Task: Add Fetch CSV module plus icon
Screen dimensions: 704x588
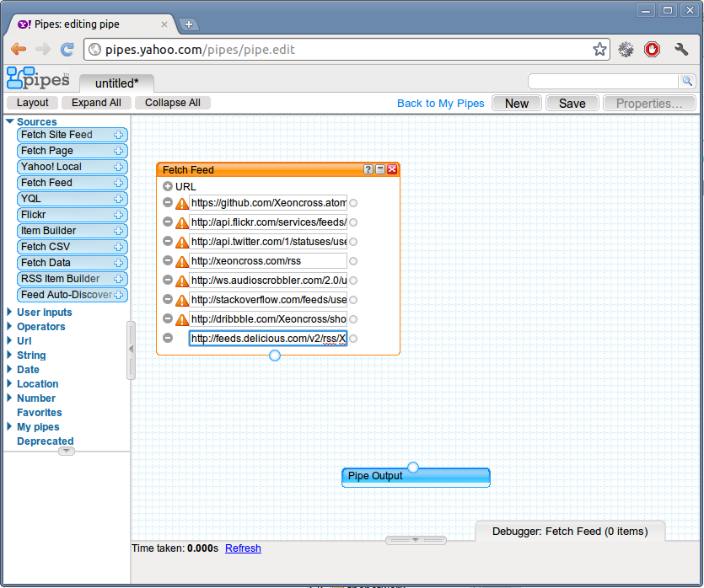Action: point(119,247)
